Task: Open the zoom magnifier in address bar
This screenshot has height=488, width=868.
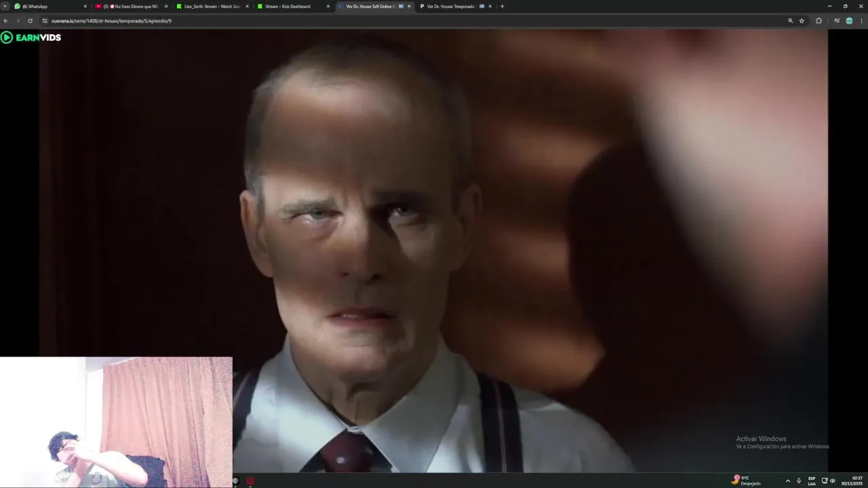Action: coord(790,21)
